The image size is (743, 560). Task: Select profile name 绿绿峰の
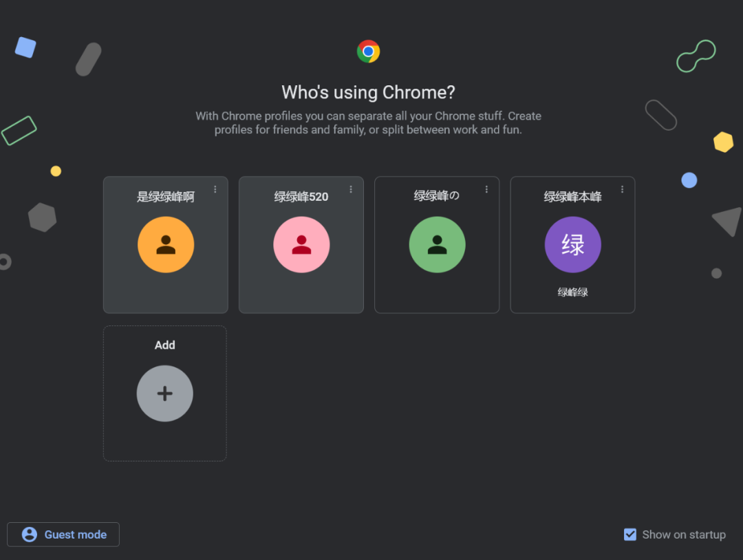(x=436, y=196)
